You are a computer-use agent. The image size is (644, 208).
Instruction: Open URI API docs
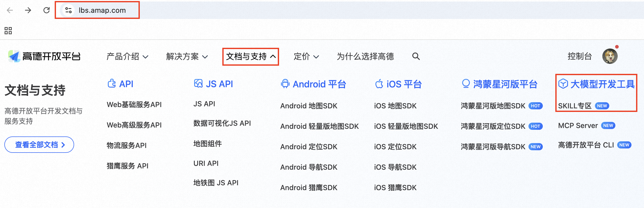click(206, 163)
